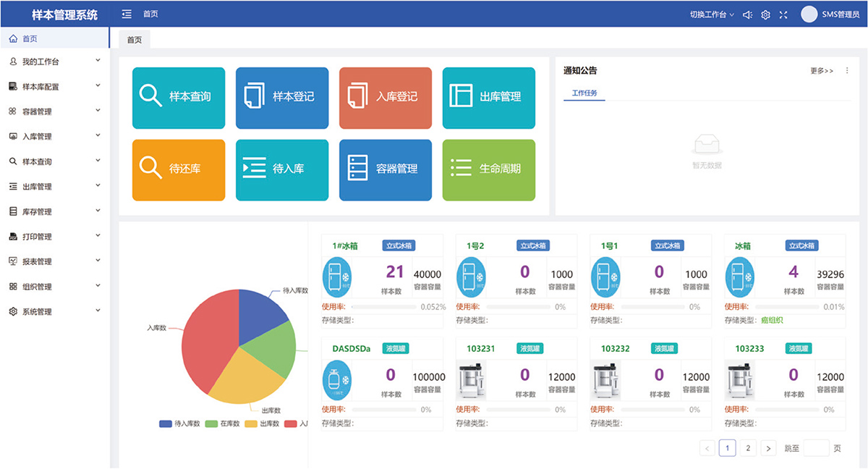Open the three-dot menu in 通知公告
Image resolution: width=868 pixels, height=472 pixels.
tap(847, 71)
